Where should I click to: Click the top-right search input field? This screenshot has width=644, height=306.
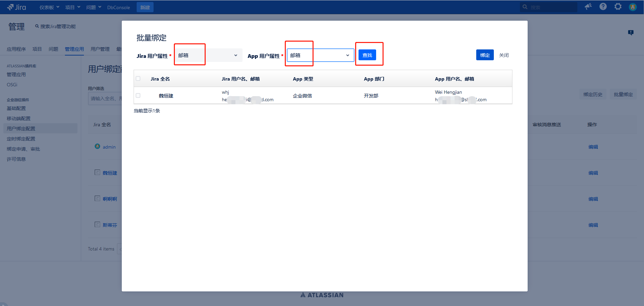click(551, 7)
